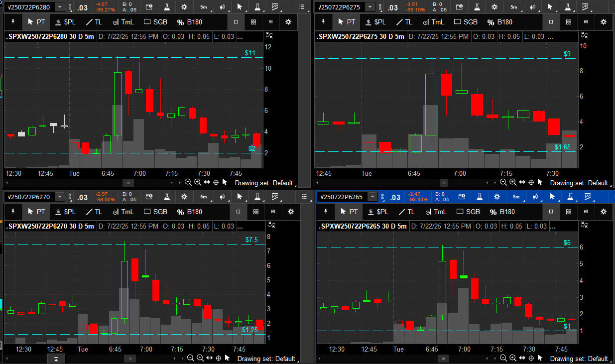
Task: Toggle pin drawing toolbar in P6280 chart
Action: [13, 22]
